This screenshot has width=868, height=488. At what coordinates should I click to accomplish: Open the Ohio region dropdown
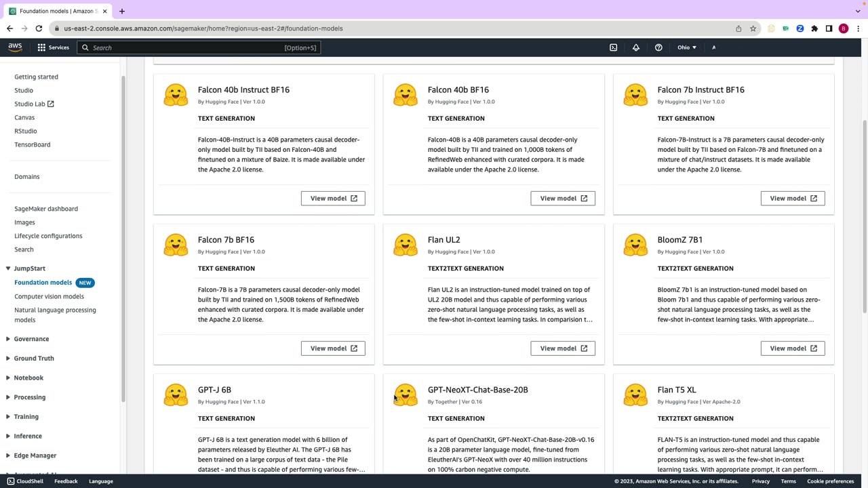687,47
